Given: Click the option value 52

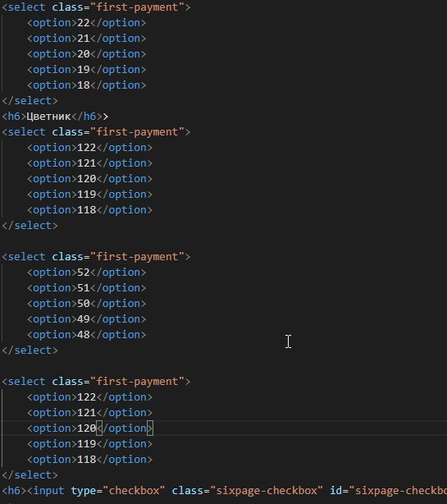Looking at the screenshot, I should coord(84,273).
